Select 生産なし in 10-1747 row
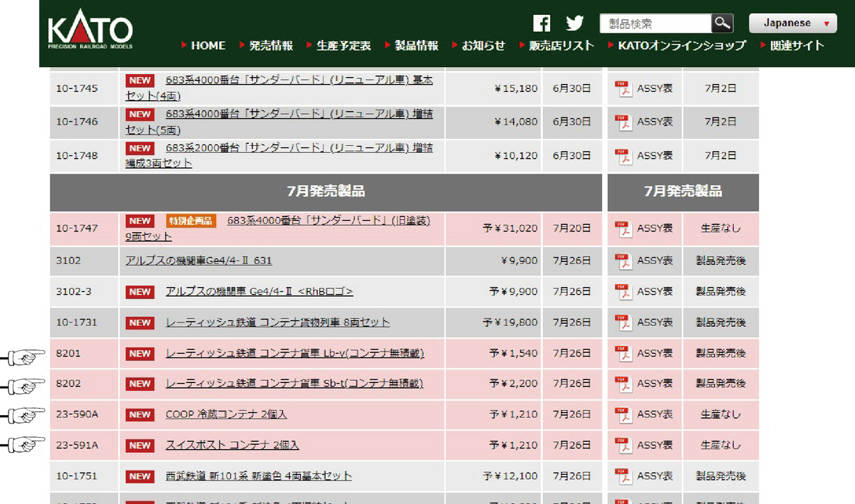Screen dimensions: 855x504 (x=720, y=229)
